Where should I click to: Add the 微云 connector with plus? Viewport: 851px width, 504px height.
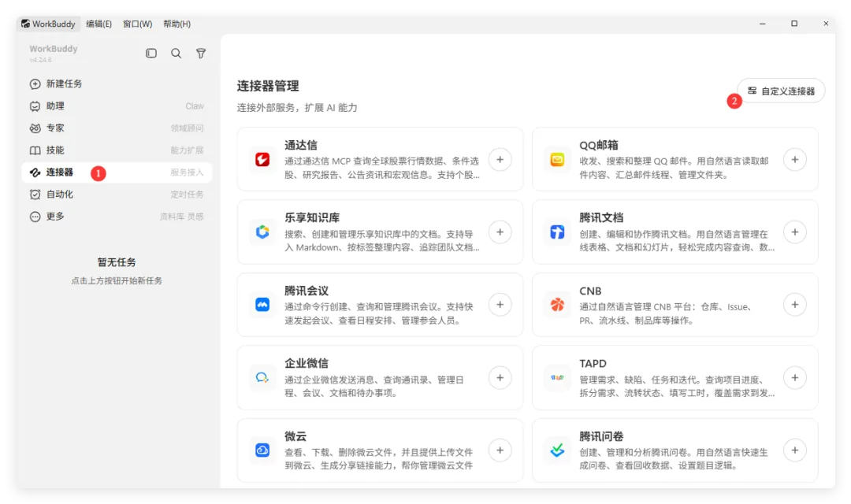pyautogui.click(x=500, y=450)
